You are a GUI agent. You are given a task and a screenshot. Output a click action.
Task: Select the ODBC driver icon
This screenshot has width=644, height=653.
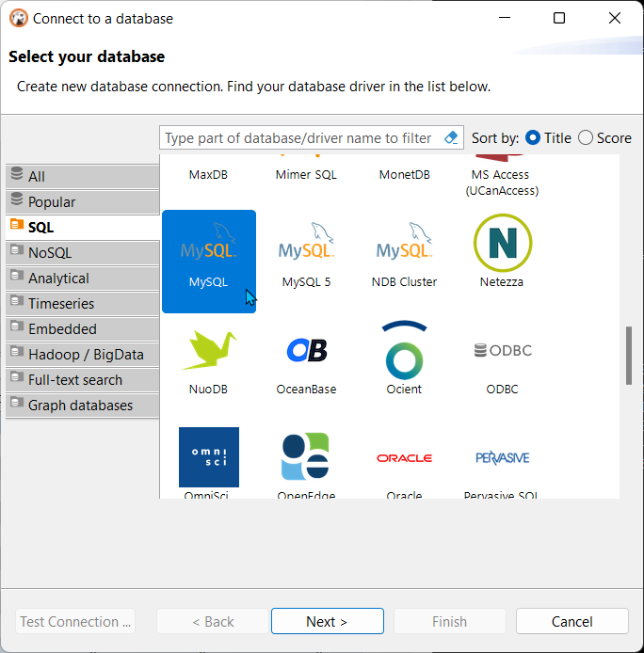[502, 358]
